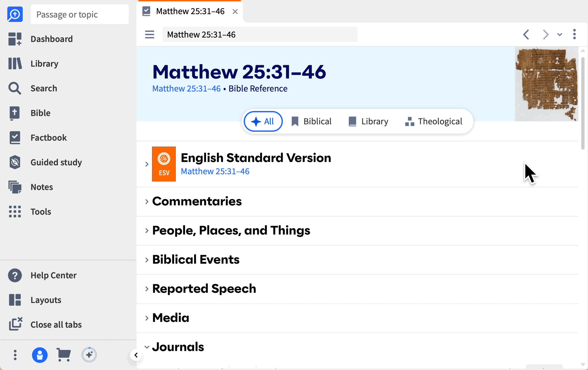
Task: Open the Matthew 25:31–46 link under the title
Action: coord(186,88)
